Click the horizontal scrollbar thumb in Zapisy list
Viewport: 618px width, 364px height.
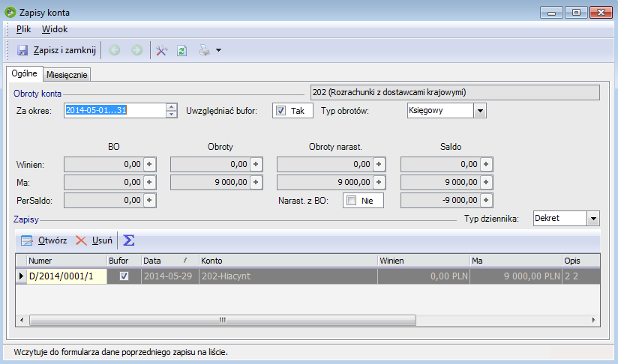coord(223,321)
